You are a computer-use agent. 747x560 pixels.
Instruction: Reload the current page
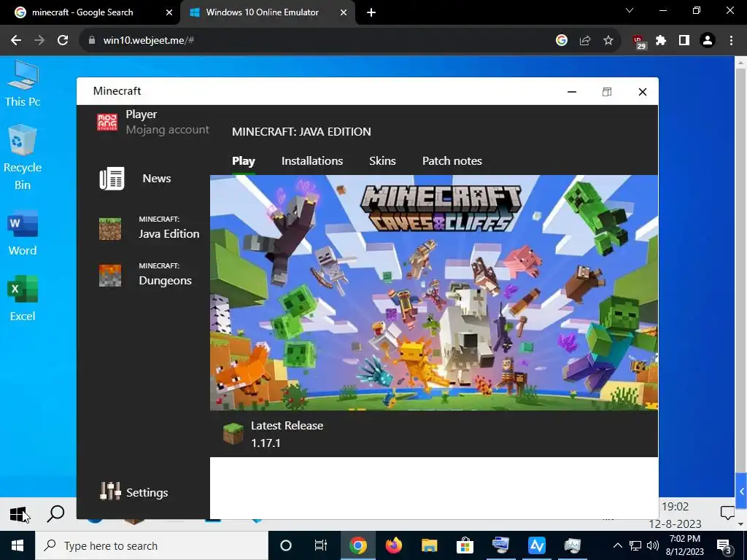(x=63, y=41)
